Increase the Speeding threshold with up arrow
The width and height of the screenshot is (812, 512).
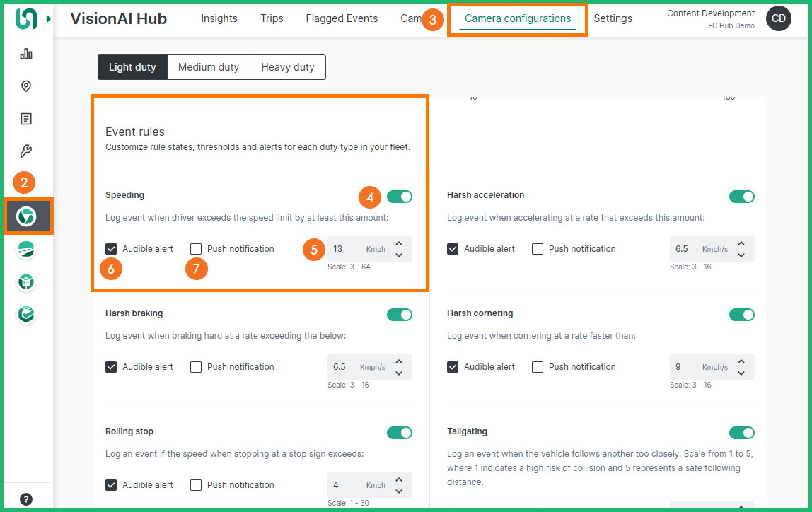point(399,243)
